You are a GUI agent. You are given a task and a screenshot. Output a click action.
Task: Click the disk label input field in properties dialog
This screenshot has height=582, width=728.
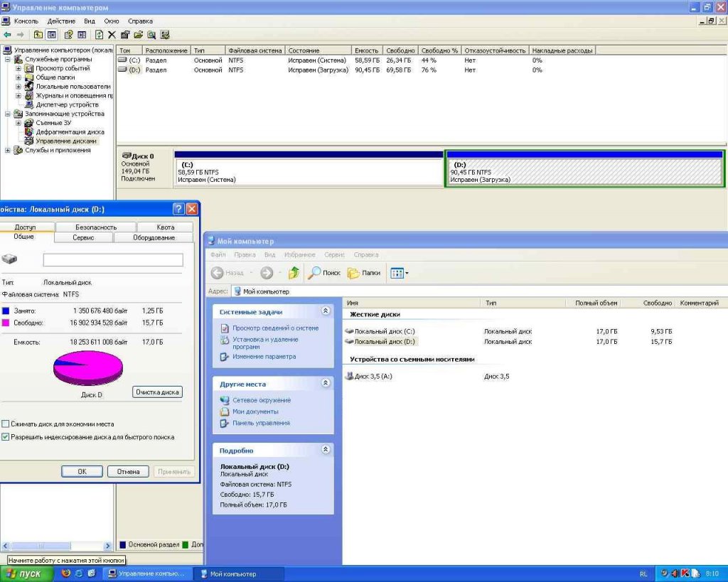tap(113, 260)
